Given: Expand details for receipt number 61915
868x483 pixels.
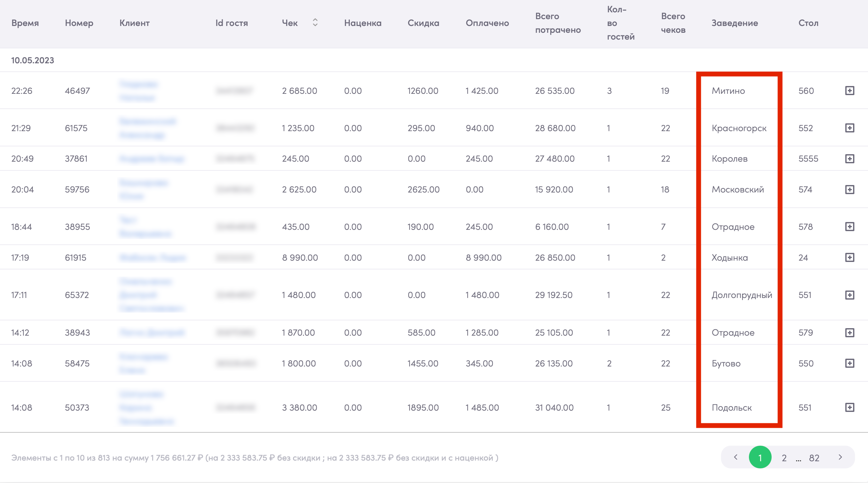Looking at the screenshot, I should 850,257.
